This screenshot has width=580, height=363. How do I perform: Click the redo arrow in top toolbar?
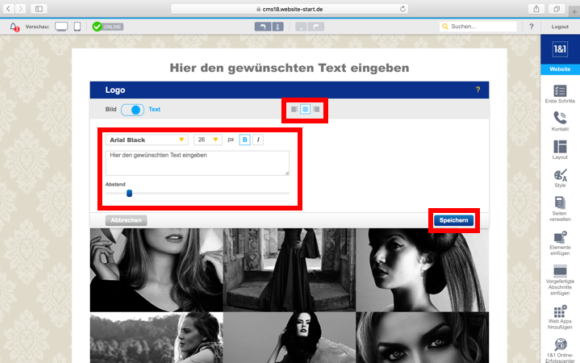(x=316, y=27)
